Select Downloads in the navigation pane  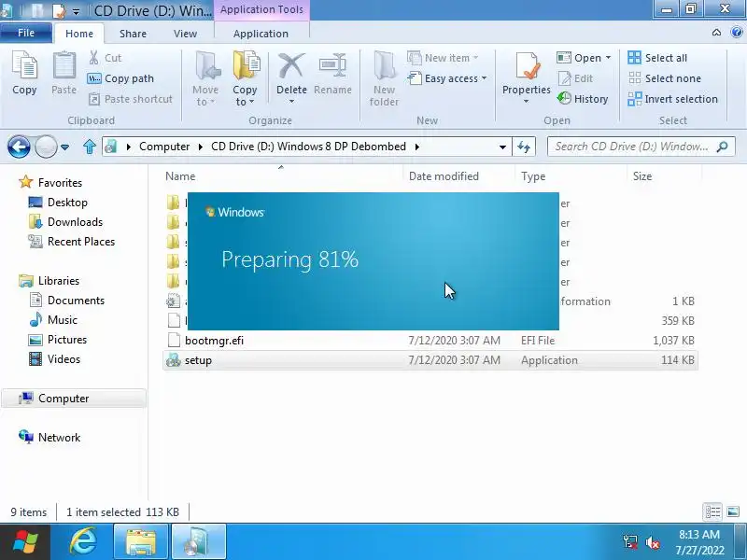(65, 222)
